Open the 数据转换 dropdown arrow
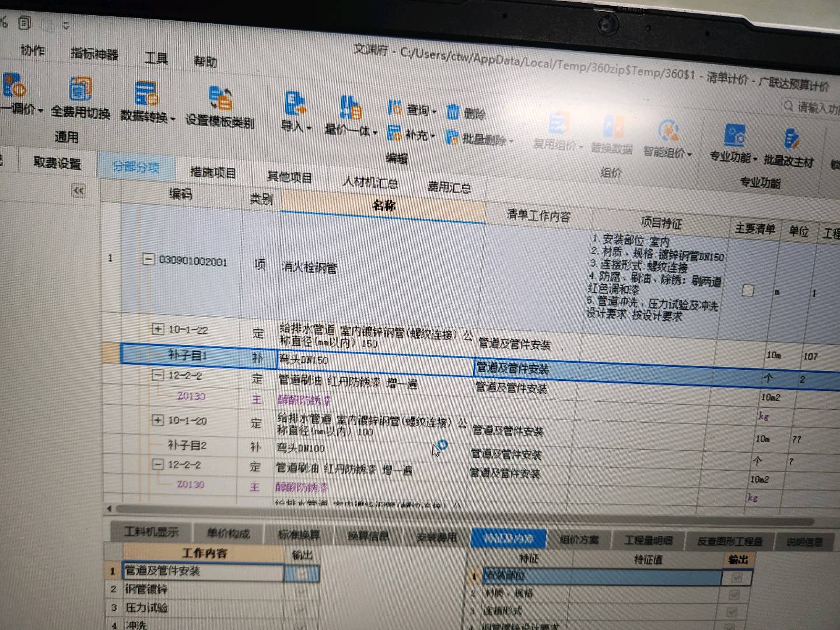The width and height of the screenshot is (840, 630). [173, 119]
